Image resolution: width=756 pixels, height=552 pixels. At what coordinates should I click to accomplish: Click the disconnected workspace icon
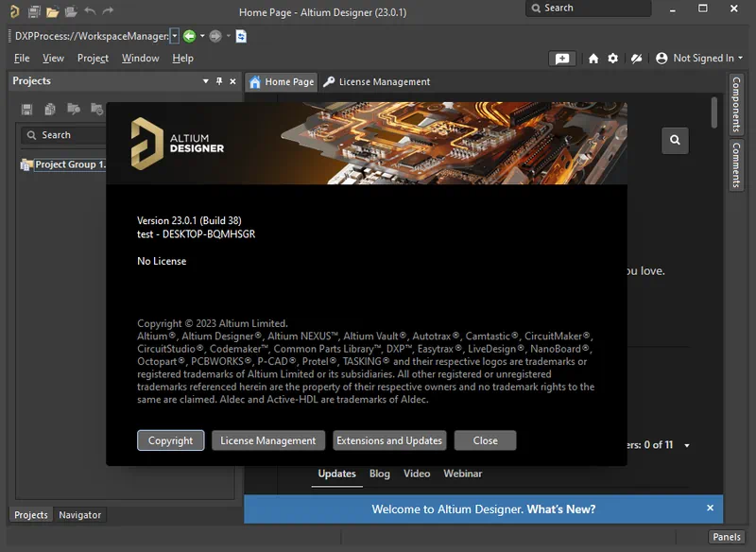pos(636,59)
